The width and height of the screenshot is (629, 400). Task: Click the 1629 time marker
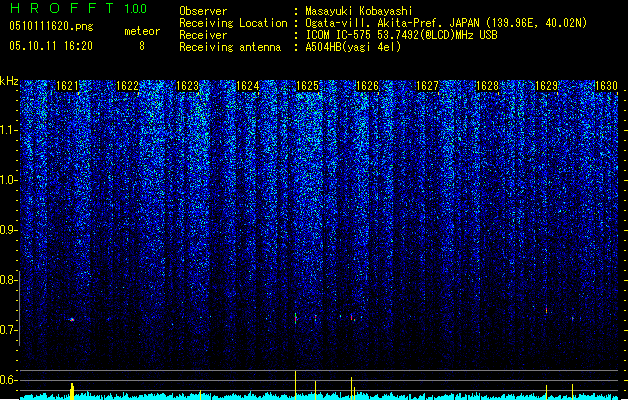pos(547,86)
